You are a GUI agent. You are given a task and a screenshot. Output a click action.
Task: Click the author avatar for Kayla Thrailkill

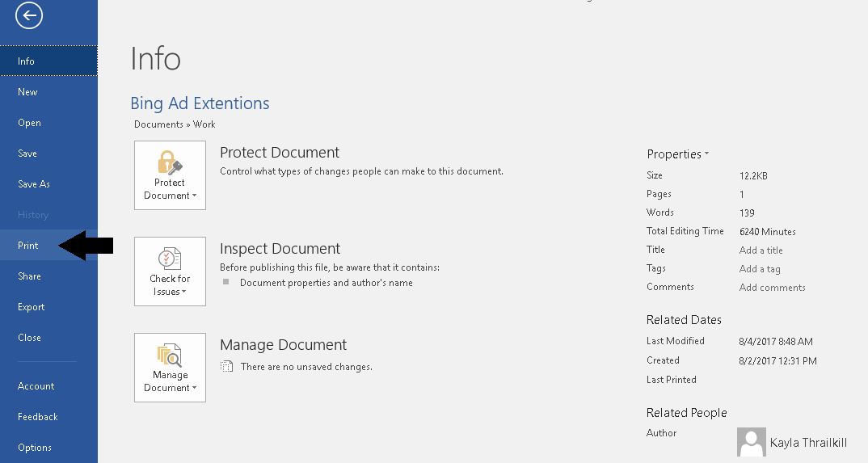point(752,442)
